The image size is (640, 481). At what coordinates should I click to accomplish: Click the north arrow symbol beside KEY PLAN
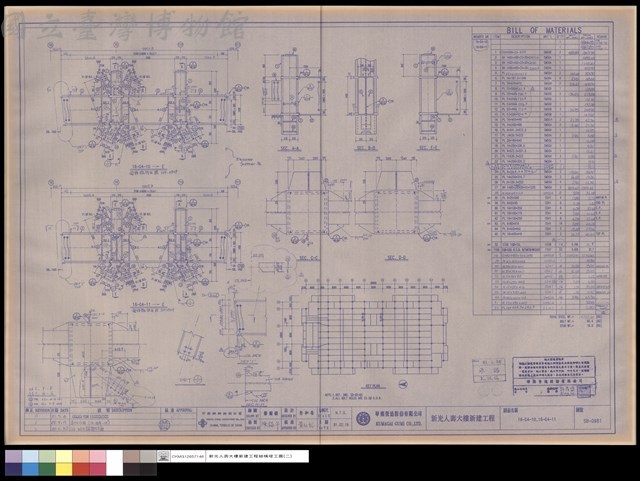click(403, 384)
